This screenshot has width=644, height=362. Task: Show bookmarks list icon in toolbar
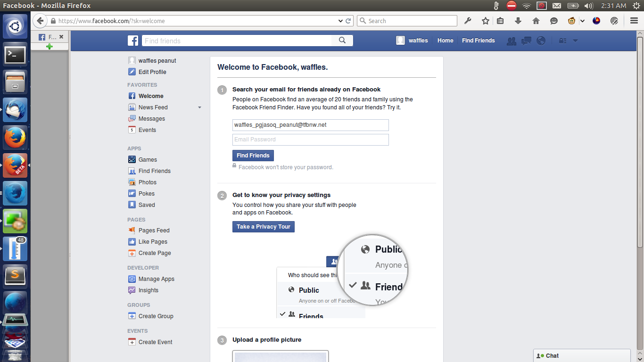click(500, 21)
